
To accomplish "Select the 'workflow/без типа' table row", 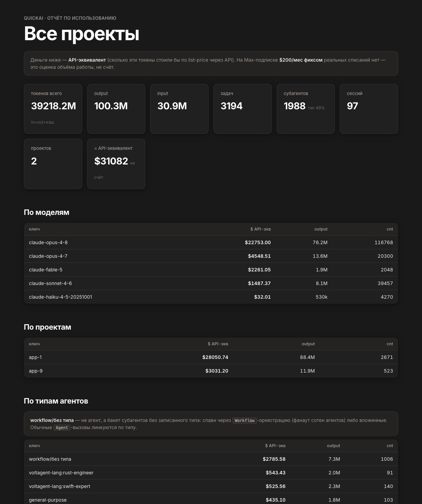I will (x=211, y=459).
